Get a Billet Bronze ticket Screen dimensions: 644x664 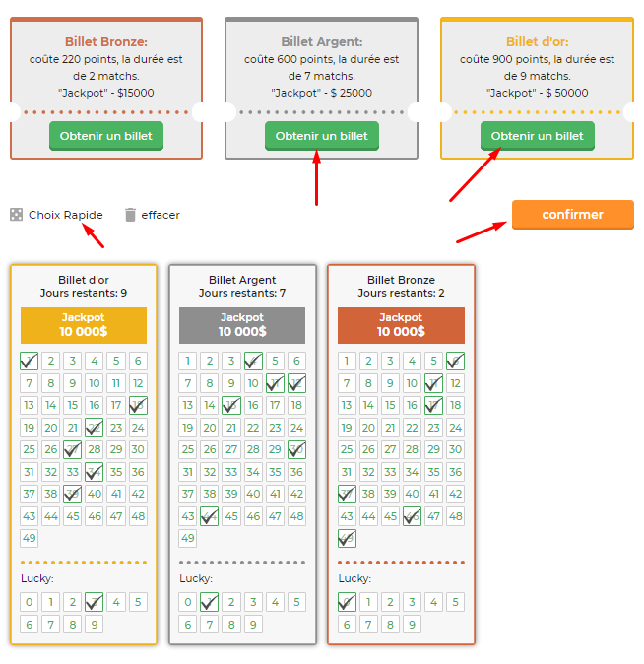106,136
